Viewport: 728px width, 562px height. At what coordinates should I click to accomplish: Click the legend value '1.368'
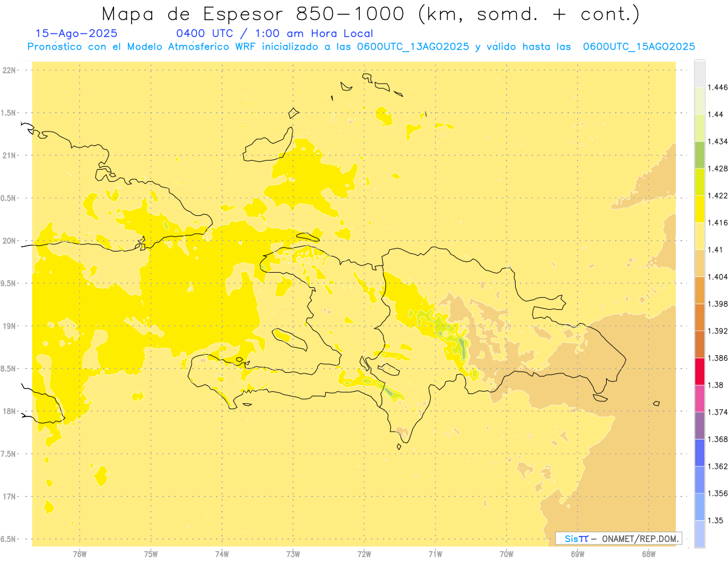(716, 439)
